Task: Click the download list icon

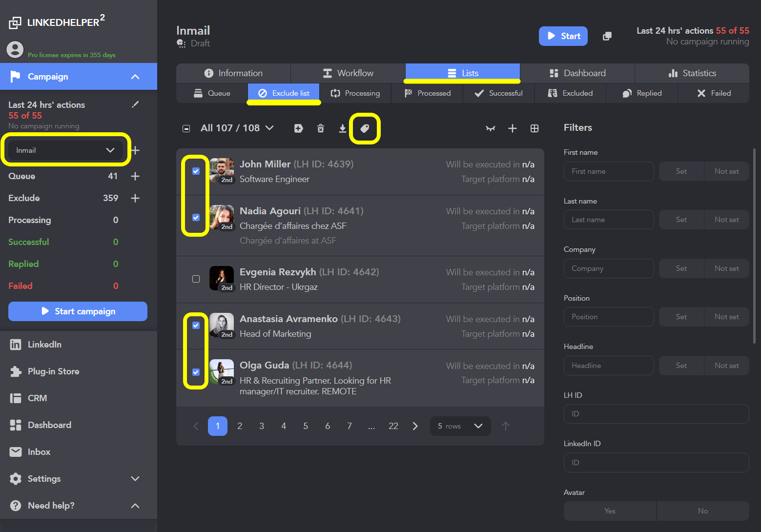Action: [x=343, y=128]
